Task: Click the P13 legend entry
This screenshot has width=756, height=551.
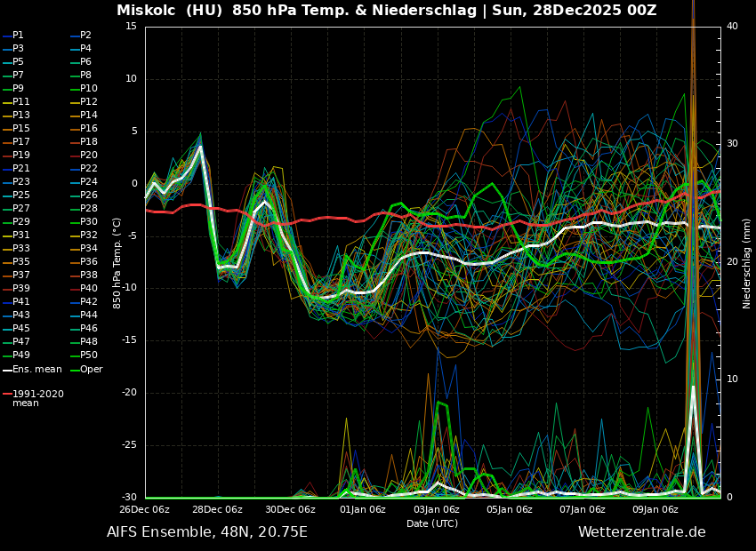Action: [20, 116]
